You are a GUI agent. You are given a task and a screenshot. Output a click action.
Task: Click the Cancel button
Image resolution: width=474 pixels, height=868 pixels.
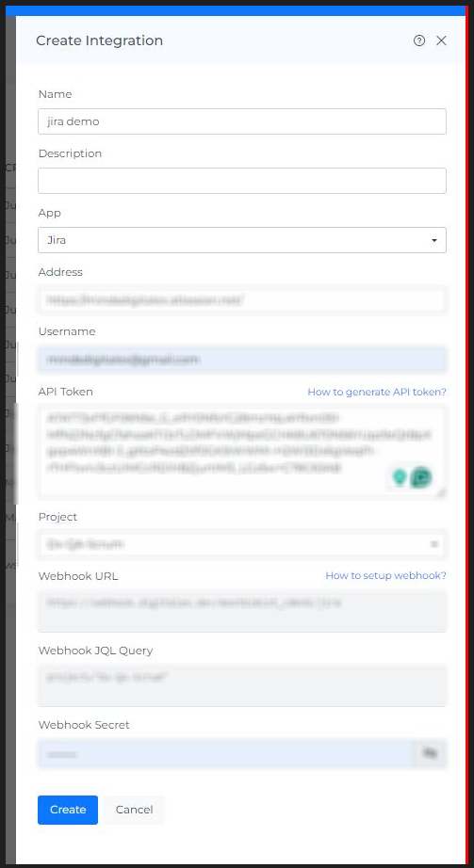(134, 810)
